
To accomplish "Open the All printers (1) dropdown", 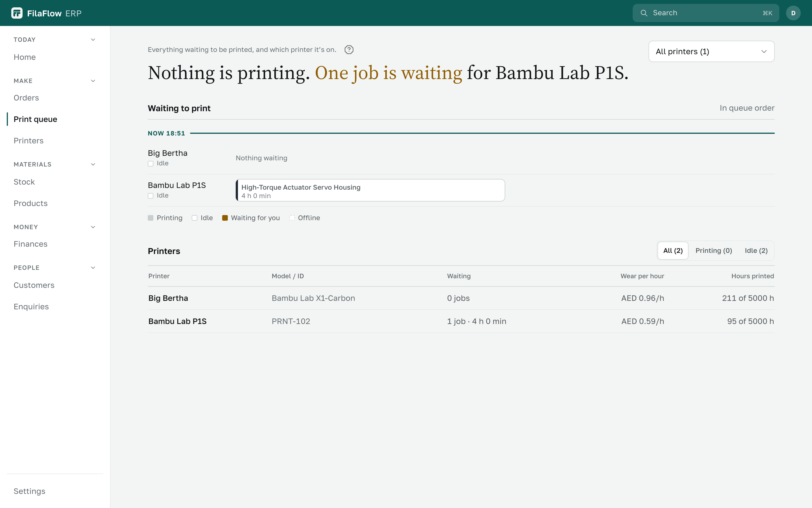I will click(711, 51).
